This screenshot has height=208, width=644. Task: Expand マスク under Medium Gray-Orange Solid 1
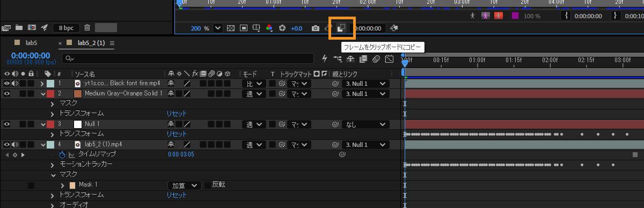click(53, 103)
